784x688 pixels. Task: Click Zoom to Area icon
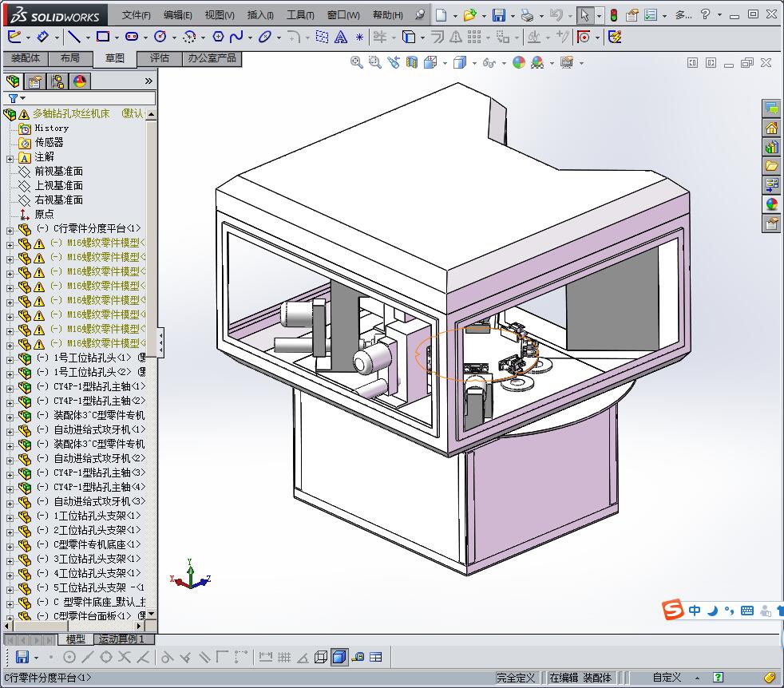point(375,62)
